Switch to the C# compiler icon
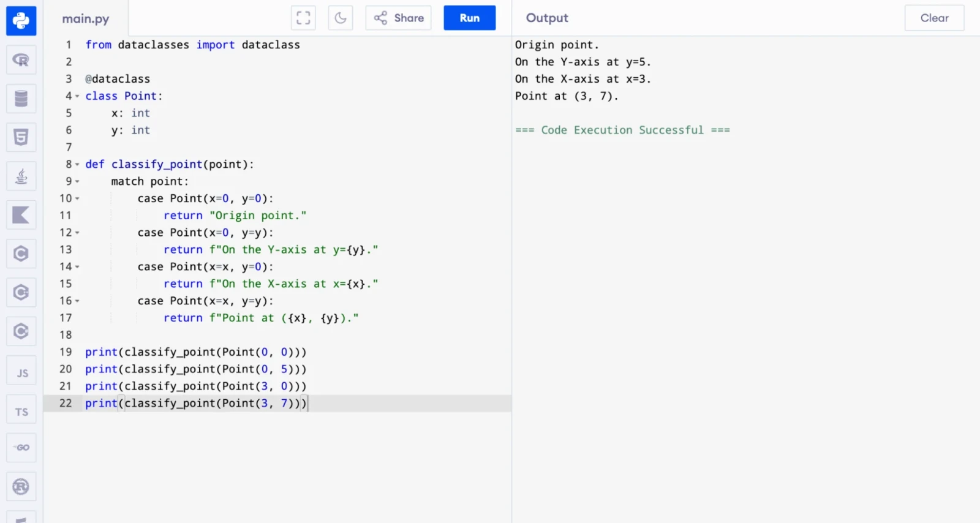 (21, 331)
